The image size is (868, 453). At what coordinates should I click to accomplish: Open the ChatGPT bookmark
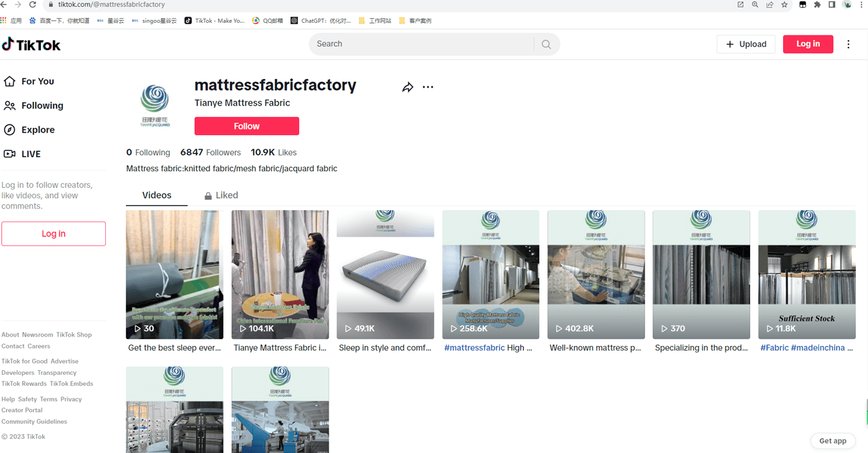pyautogui.click(x=321, y=21)
